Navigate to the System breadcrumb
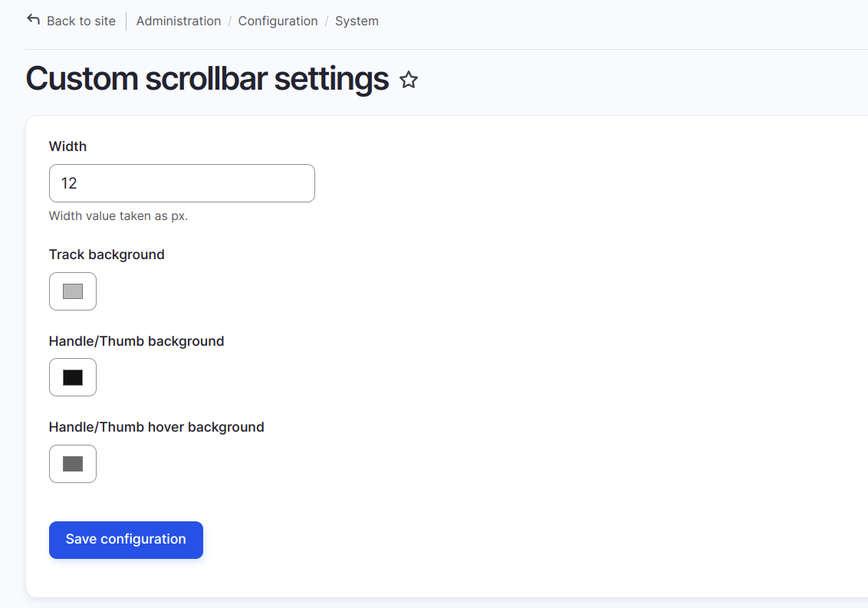Image resolution: width=868 pixels, height=608 pixels. pos(357,21)
